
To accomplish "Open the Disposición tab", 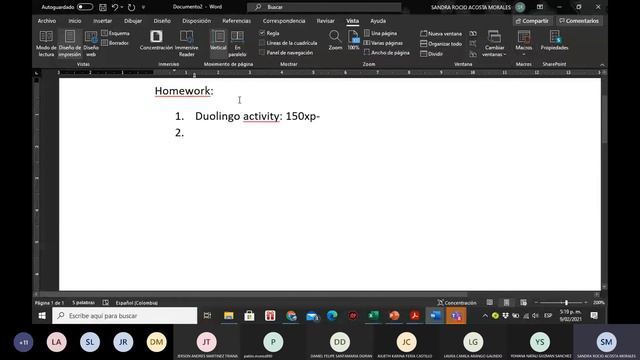I will (x=197, y=21).
